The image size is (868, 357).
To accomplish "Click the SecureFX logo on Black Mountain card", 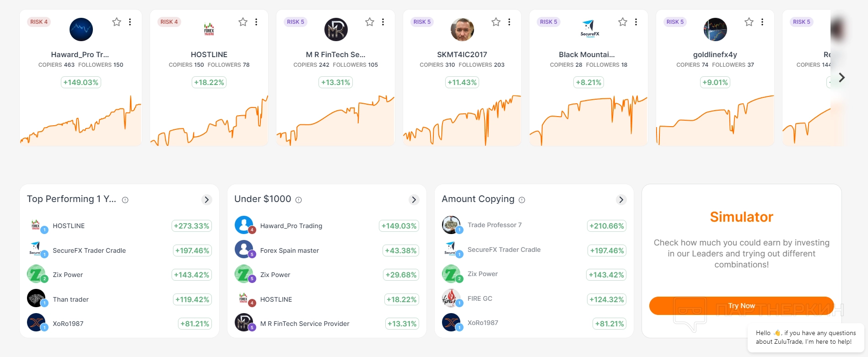I will click(589, 28).
